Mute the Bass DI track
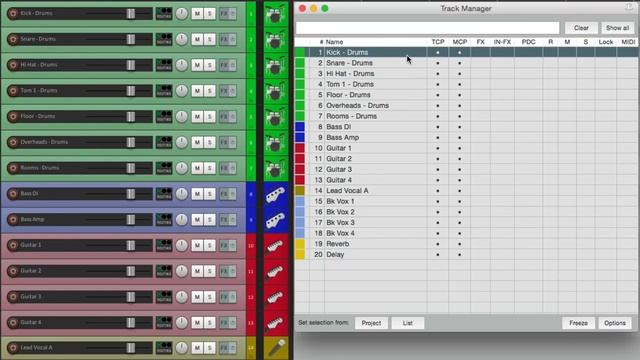The image size is (640, 360). [x=197, y=194]
